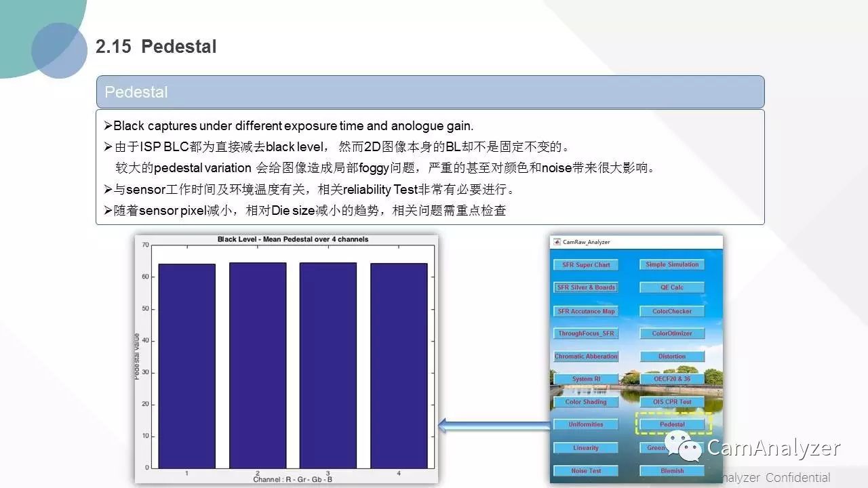Select the Color Shading button
868x488 pixels.
[x=586, y=402]
